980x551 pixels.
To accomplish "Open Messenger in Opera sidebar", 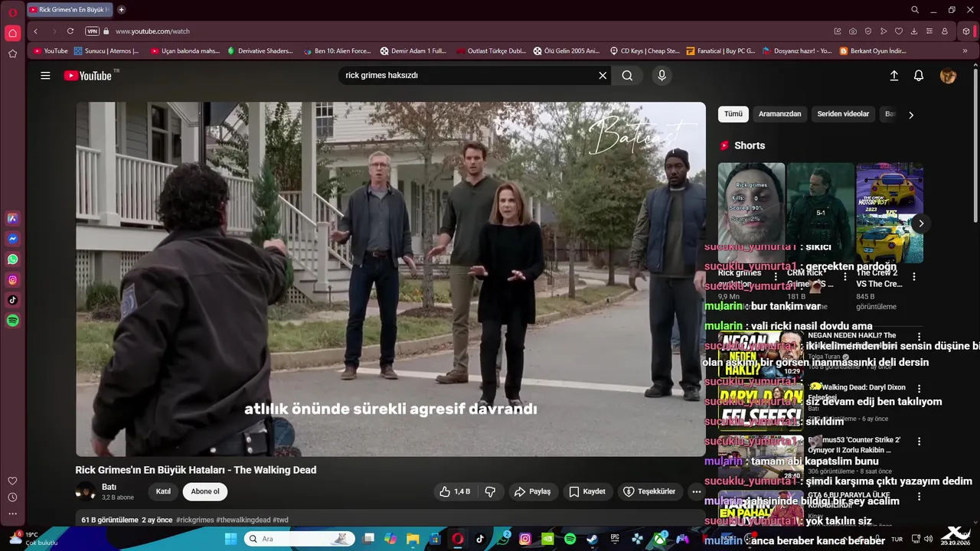I will pyautogui.click(x=12, y=239).
